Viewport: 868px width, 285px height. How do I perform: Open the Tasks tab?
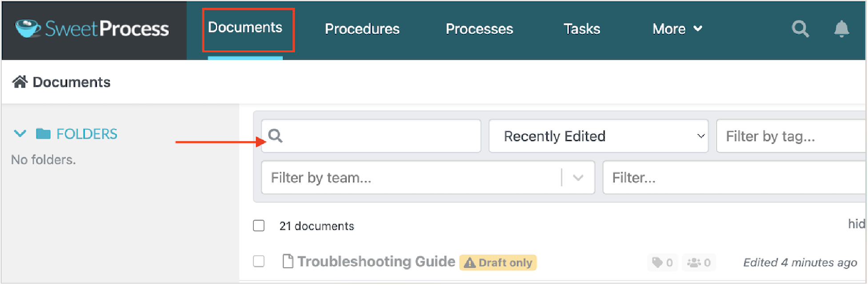[x=581, y=29]
